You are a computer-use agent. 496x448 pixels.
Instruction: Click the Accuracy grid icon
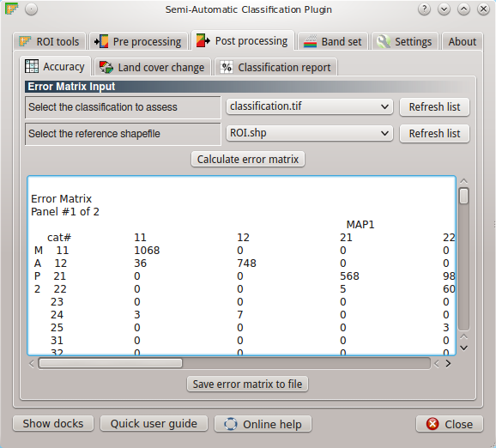click(32, 66)
